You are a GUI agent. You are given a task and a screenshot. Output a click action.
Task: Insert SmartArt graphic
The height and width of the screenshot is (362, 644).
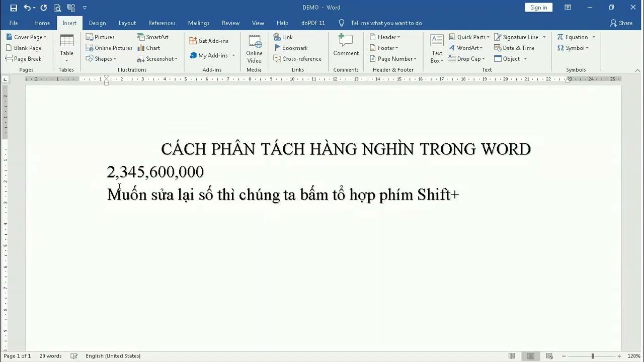(x=153, y=37)
